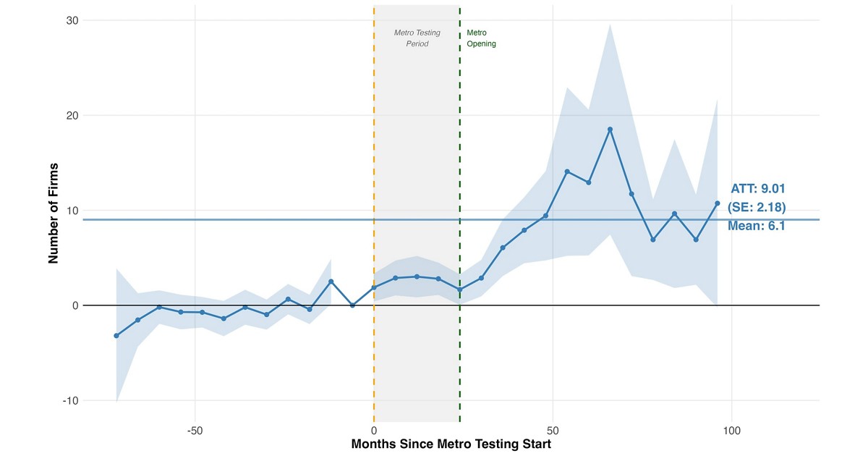
Task: Select the Months Since Metro Testing Start title
Action: pos(451,444)
